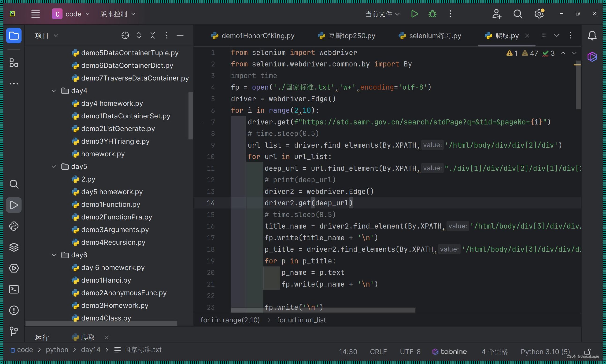Open the Git version control tool window

14,331
